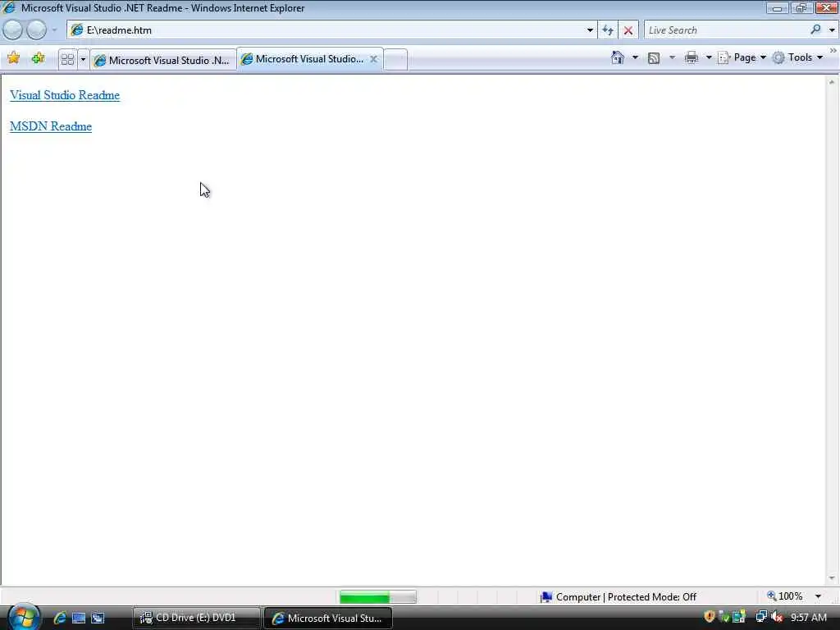This screenshot has width=840, height=630.
Task: Click the scrollbar down arrow
Action: (x=832, y=578)
